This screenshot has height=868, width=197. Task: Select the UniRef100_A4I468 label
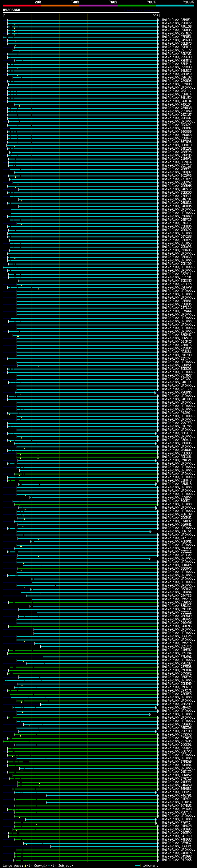point(177,860)
